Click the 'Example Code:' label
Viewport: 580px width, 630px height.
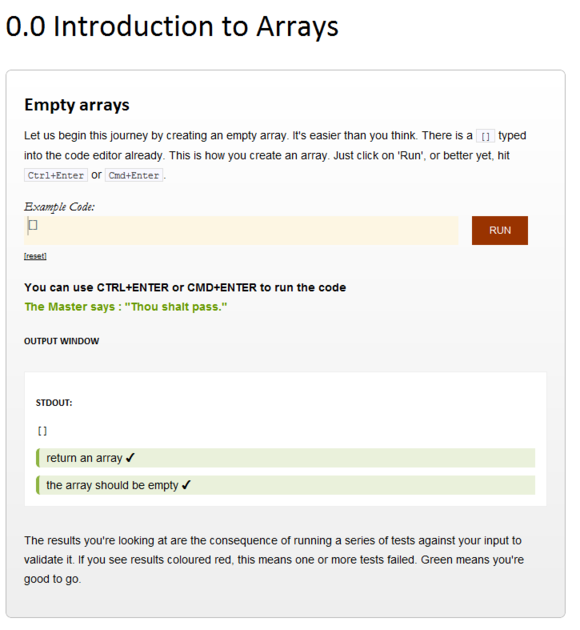tap(59, 207)
